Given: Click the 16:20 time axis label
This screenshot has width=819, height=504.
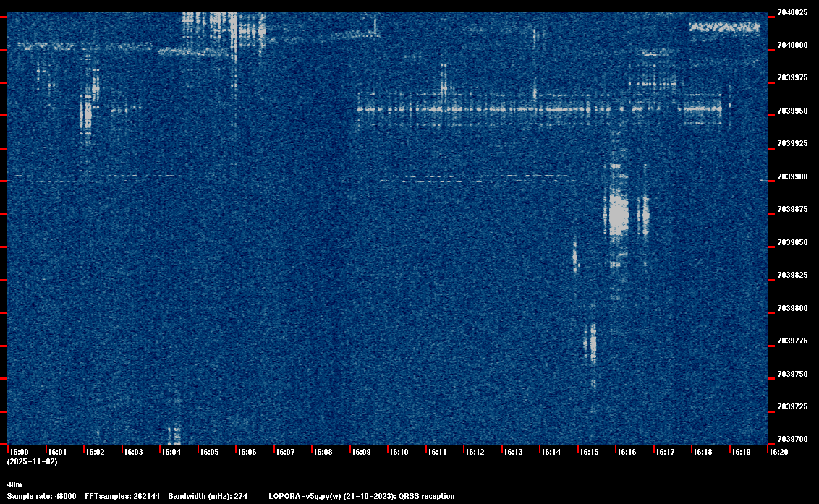Looking at the screenshot, I should (x=778, y=452).
